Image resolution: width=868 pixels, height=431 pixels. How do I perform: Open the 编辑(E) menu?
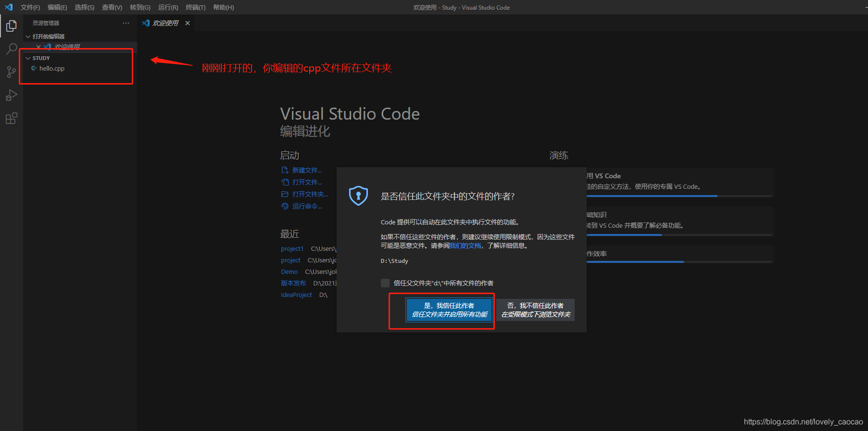click(x=57, y=7)
